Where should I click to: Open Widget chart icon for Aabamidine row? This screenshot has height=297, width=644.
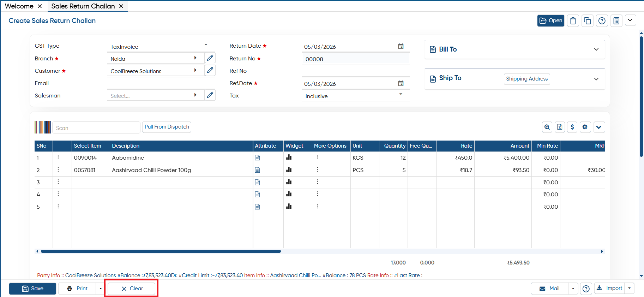click(289, 158)
